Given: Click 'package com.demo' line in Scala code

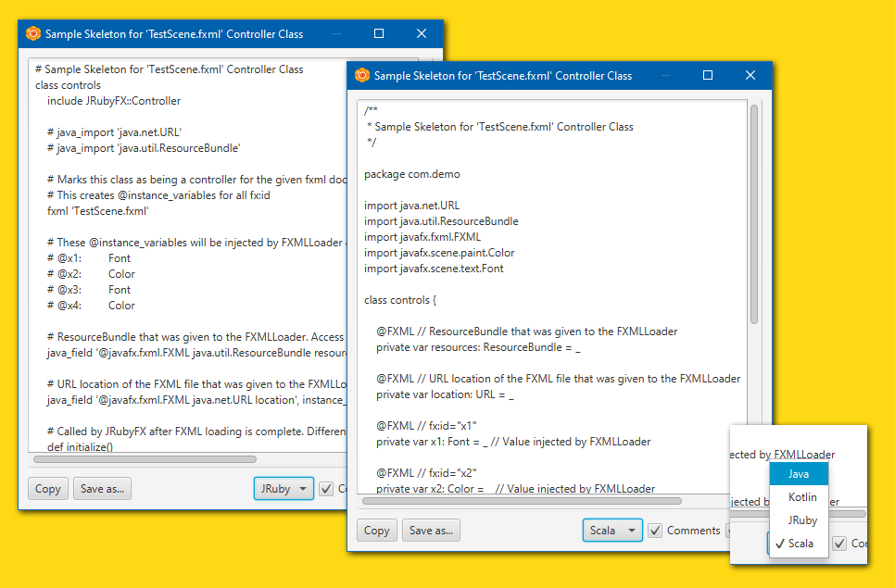Looking at the screenshot, I should (412, 174).
